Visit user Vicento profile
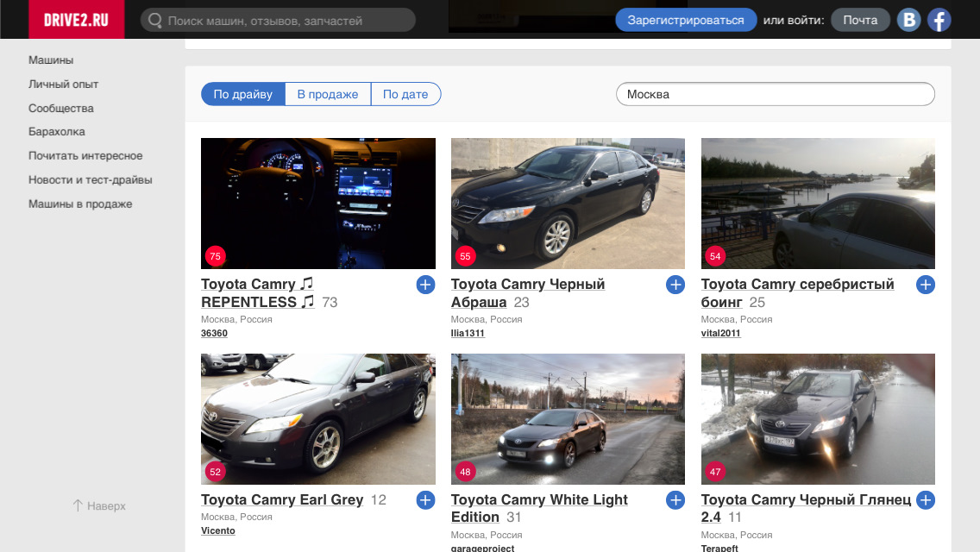Screen dimensions: 980x552 click(x=218, y=530)
